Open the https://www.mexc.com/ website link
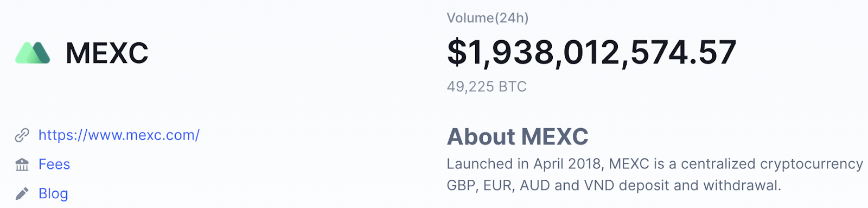Viewport: 868px width, 208px height. coord(119,135)
